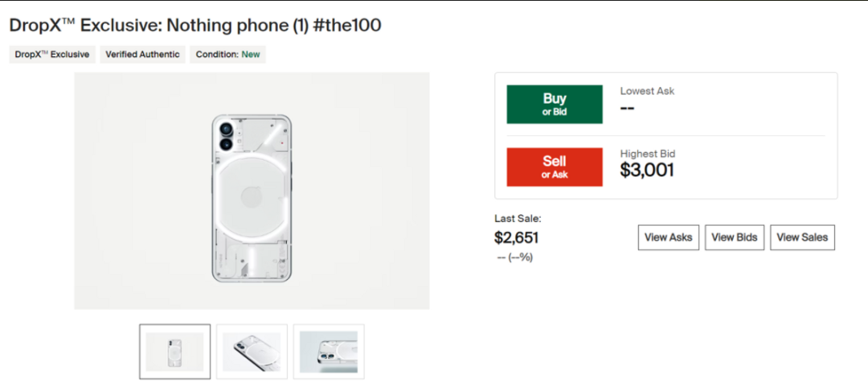The height and width of the screenshot is (391, 868).
Task: Click the $3,001 highest bid amount
Action: (x=647, y=170)
